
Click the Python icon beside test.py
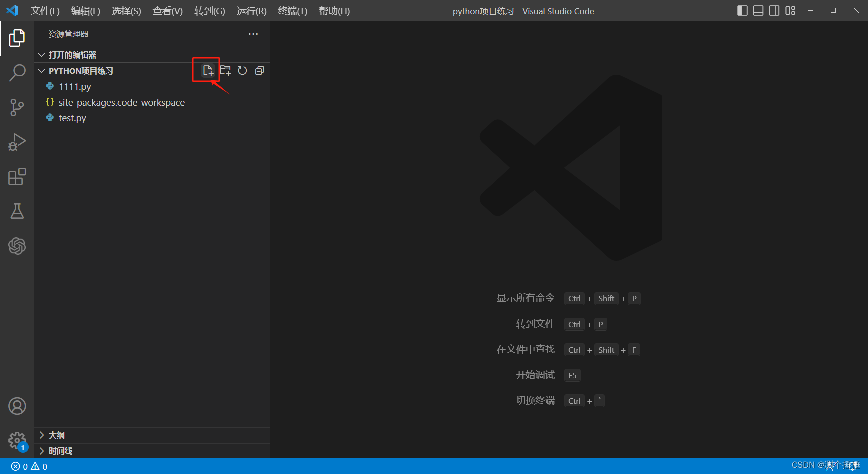click(x=50, y=118)
